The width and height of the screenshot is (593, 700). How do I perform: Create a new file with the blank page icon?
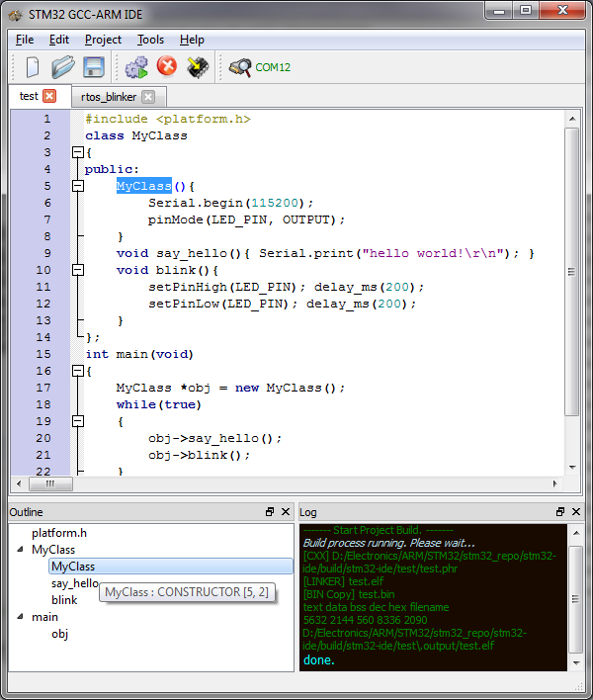(33, 67)
